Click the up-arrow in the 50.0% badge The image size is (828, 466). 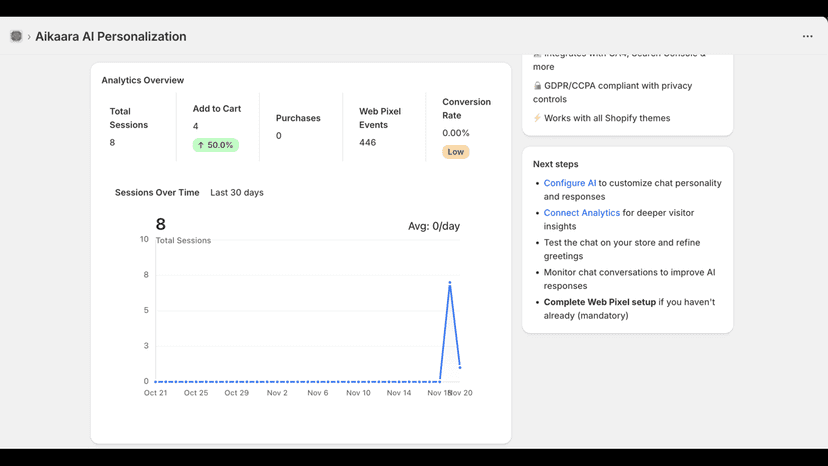[x=201, y=145]
